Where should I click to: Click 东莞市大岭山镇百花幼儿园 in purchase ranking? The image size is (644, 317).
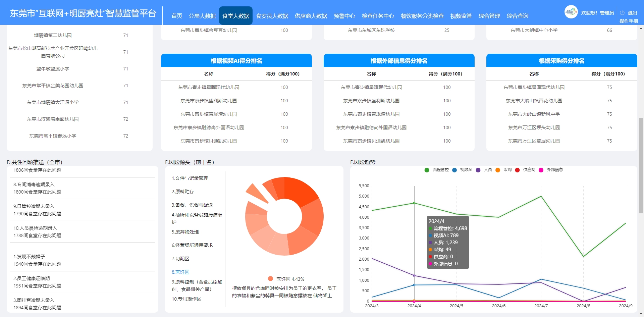coord(534,101)
